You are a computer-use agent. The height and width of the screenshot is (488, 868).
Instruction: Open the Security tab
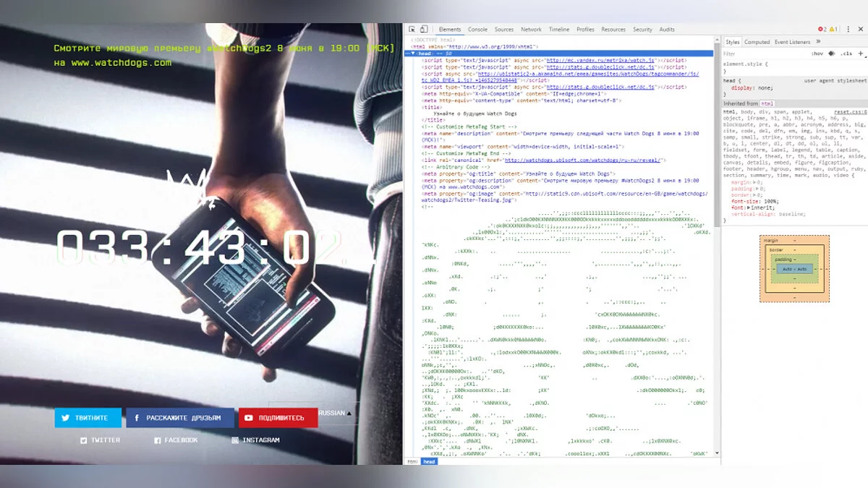click(642, 30)
